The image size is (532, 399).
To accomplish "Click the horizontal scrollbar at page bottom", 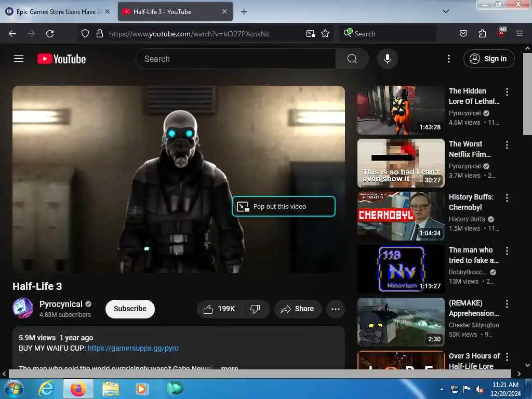I will pyautogui.click(x=260, y=374).
